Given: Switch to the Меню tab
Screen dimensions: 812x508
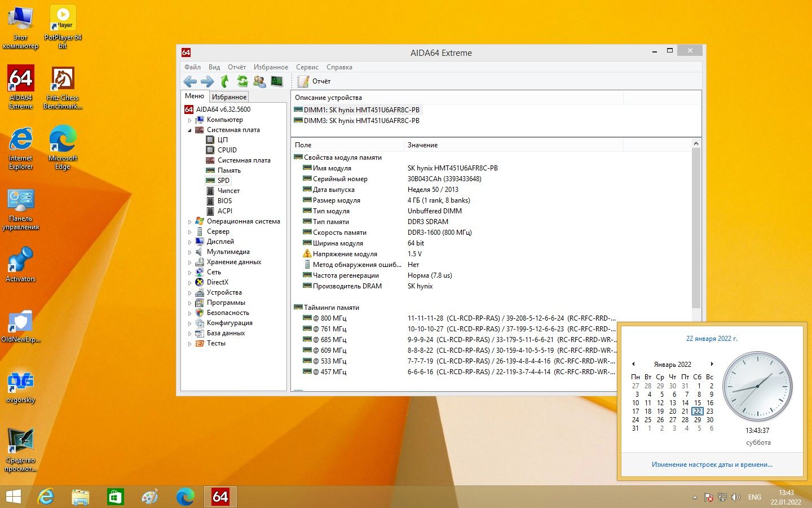Looking at the screenshot, I should point(195,96).
